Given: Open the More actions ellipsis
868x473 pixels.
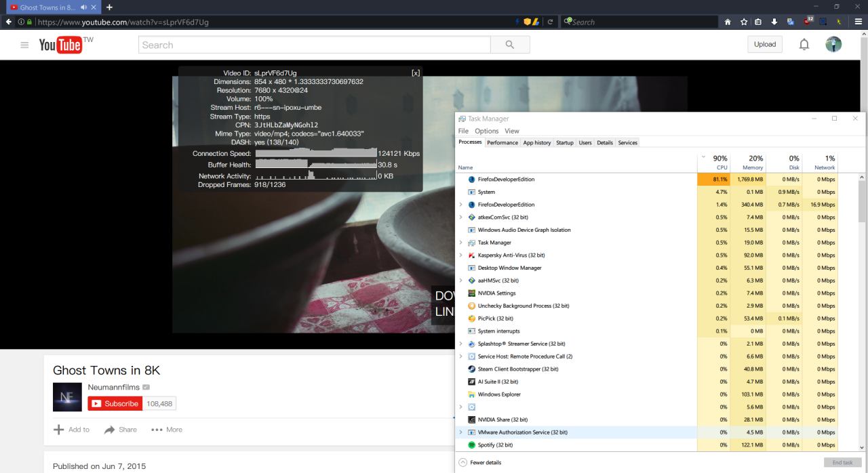Looking at the screenshot, I should [x=156, y=430].
